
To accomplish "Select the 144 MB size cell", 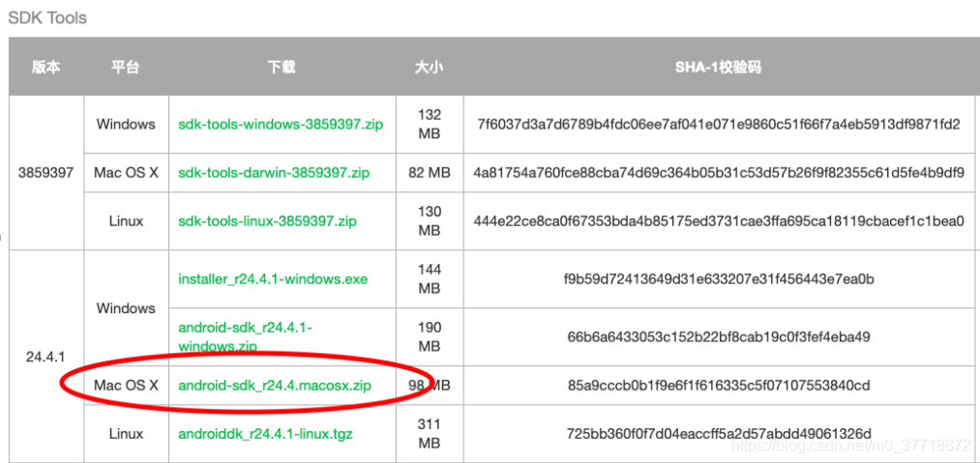I will coord(430,278).
